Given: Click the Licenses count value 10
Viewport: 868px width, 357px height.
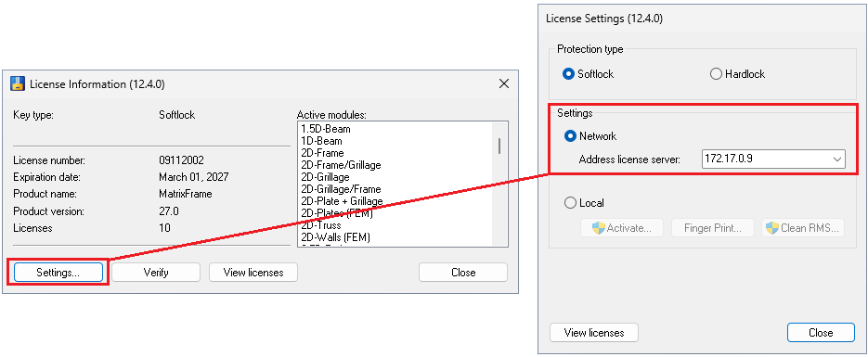Looking at the screenshot, I should coord(164,228).
